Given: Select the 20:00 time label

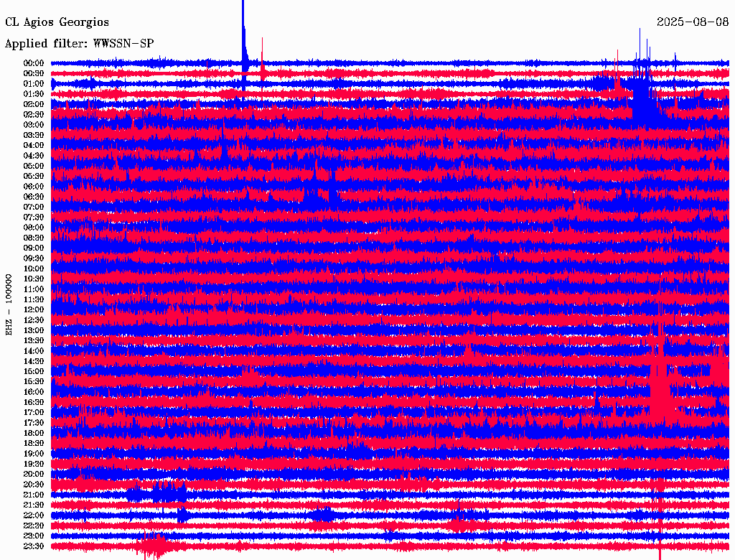Looking at the screenshot, I should 34,474.
